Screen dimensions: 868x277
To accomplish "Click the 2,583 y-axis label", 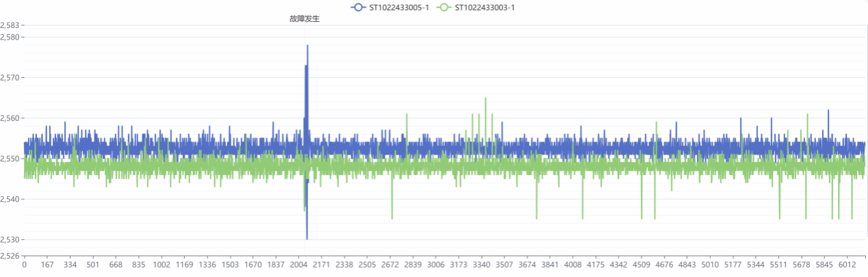I will tap(10, 25).
